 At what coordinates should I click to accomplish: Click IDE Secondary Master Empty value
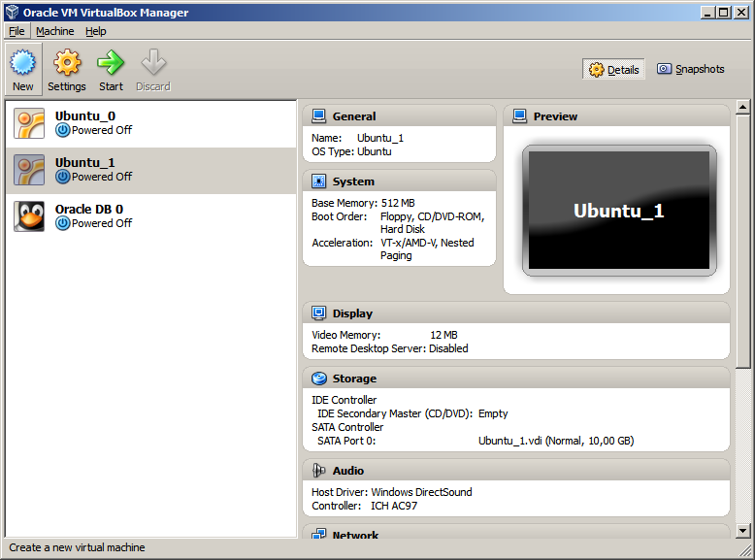(493, 413)
